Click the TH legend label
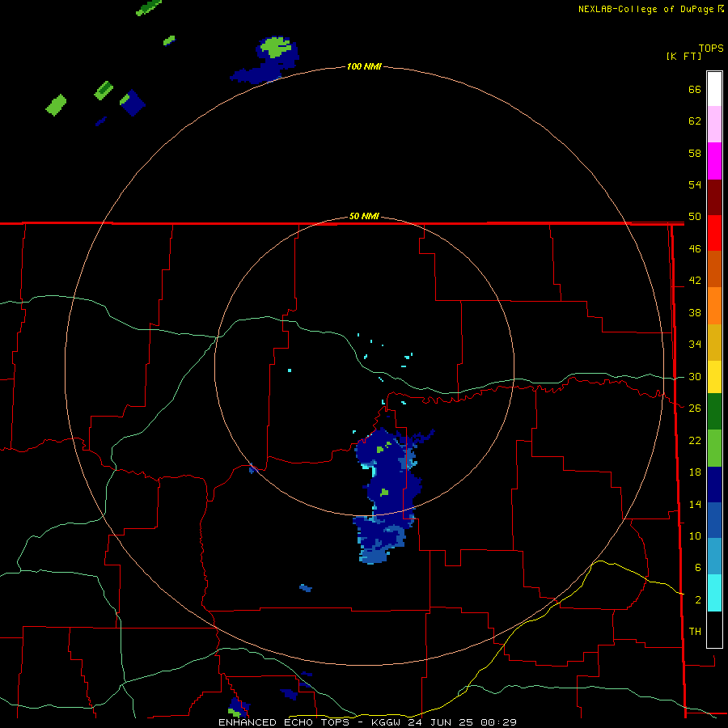This screenshot has width=728, height=728. pos(695,631)
